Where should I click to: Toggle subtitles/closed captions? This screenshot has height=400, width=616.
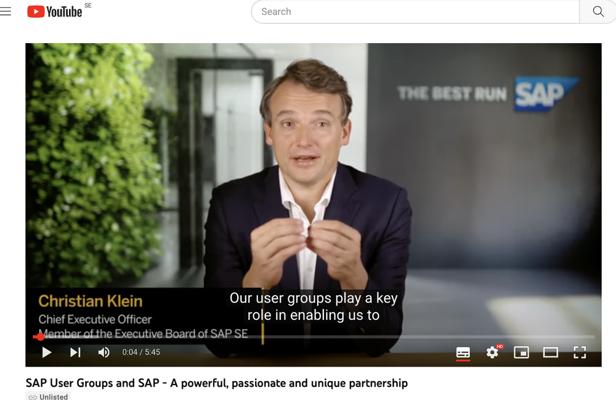pyautogui.click(x=463, y=352)
